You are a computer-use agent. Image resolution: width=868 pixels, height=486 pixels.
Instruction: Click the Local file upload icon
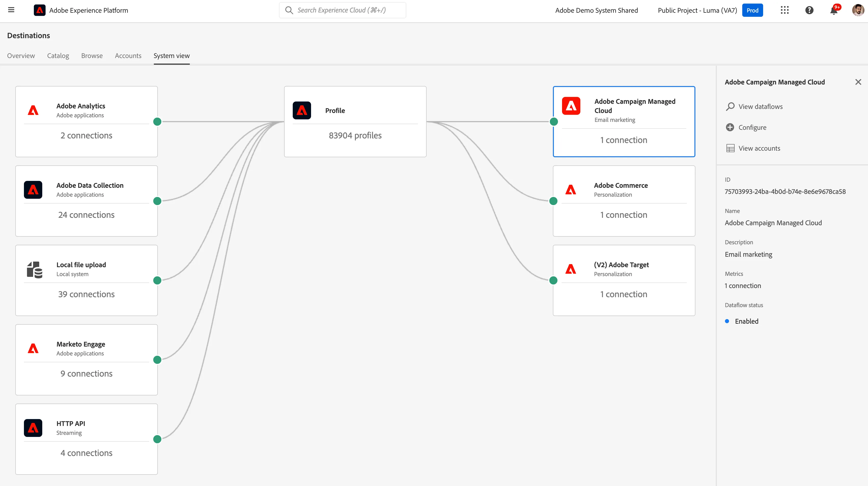point(34,269)
